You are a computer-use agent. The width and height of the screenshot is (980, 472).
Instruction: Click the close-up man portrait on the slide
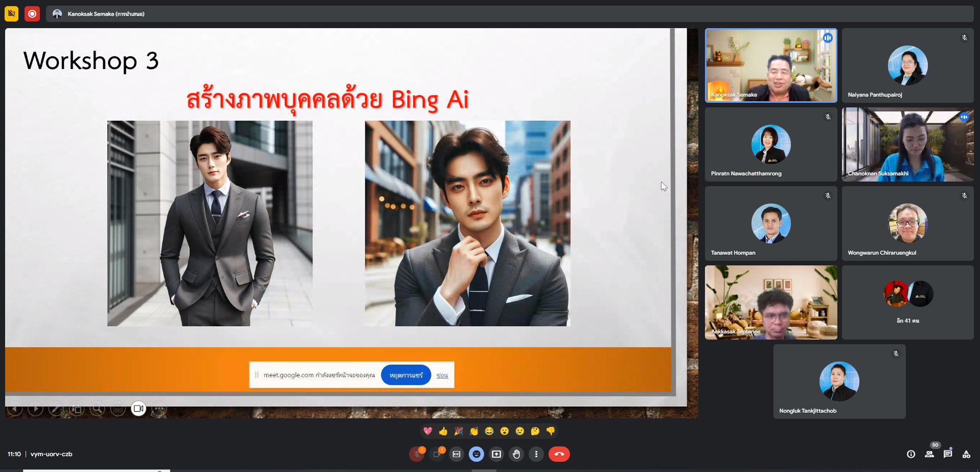[x=467, y=223]
